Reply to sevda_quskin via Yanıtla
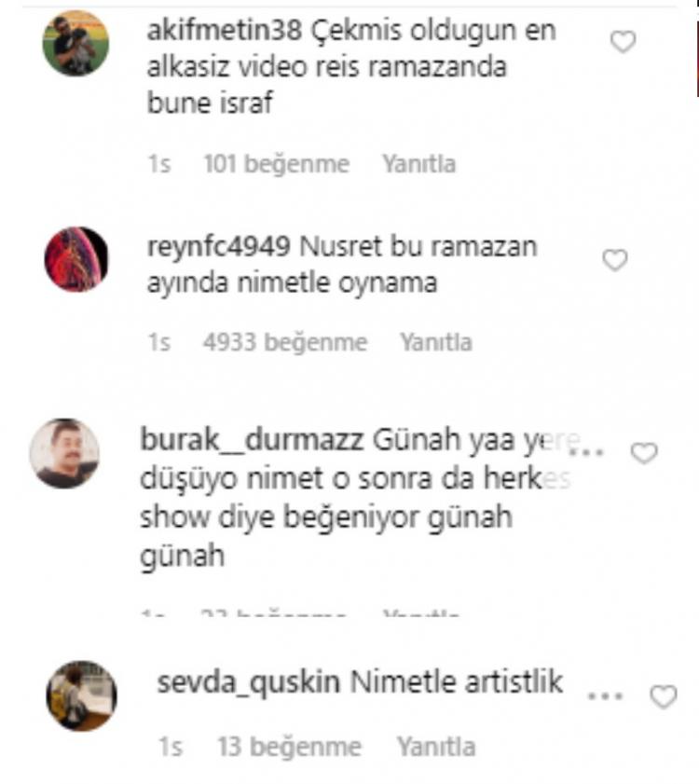 [436, 747]
